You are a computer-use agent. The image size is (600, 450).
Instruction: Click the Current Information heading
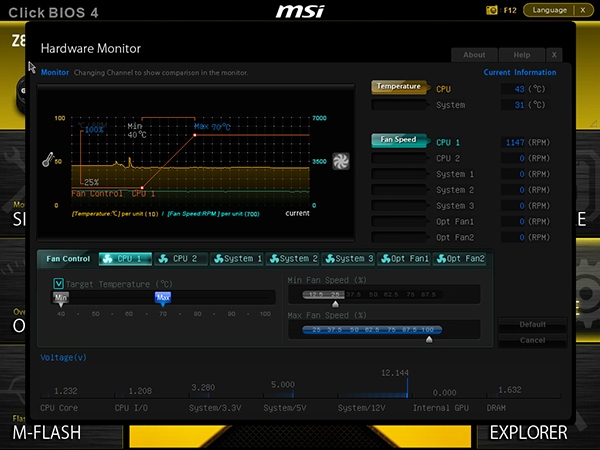click(520, 72)
